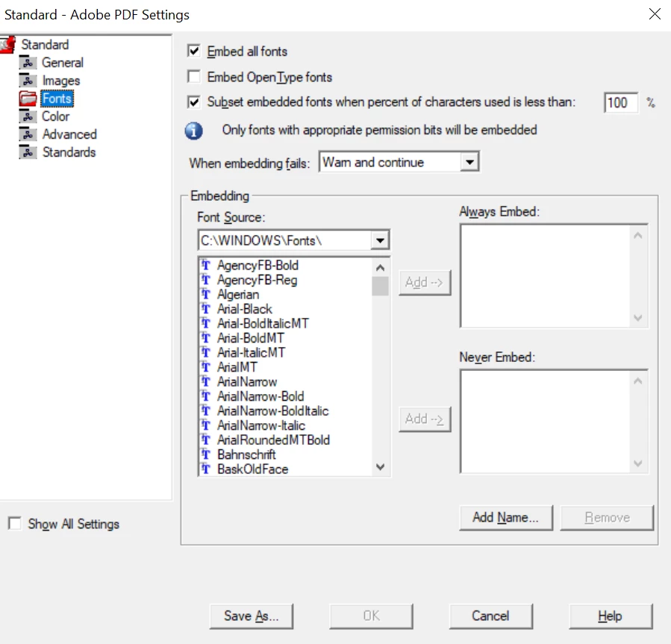
Task: Select the Standard root tree item
Action: pos(45,45)
